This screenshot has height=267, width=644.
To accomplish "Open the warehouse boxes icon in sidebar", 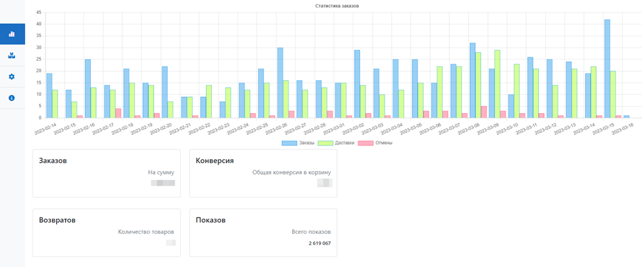I will (12, 56).
